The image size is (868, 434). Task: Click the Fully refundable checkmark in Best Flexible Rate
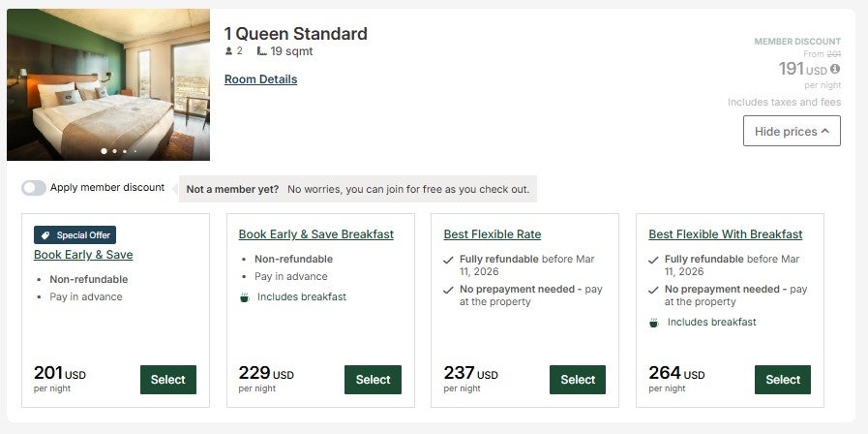point(448,261)
